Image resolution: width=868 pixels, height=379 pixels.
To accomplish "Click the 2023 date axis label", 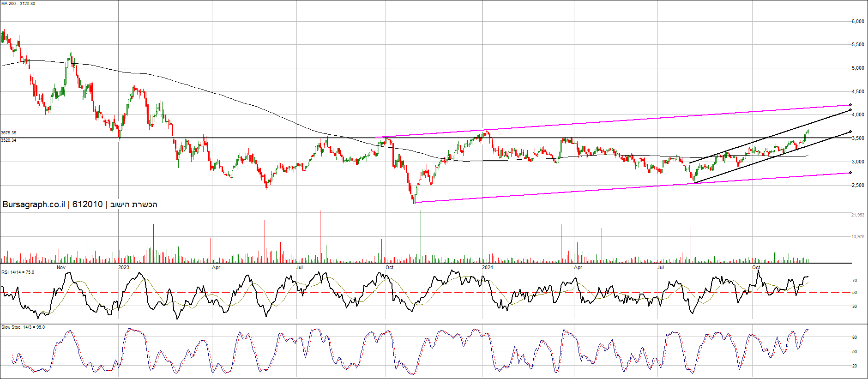I will [x=124, y=267].
